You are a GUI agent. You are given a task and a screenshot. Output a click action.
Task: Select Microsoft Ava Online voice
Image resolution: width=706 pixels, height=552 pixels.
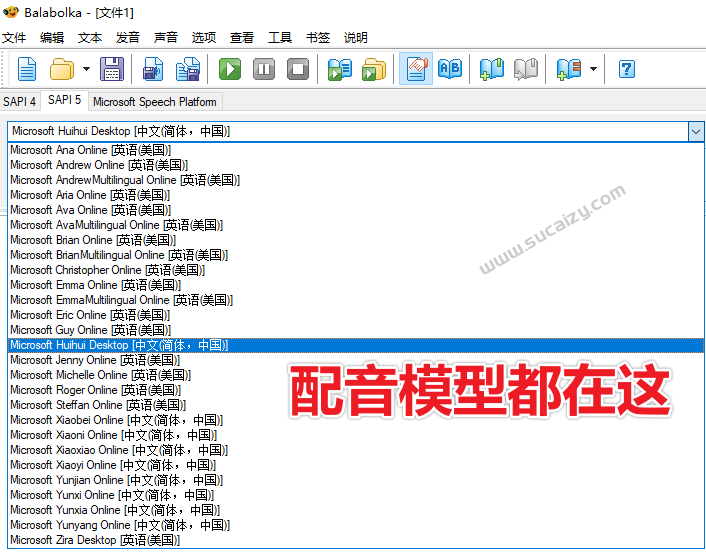(x=356, y=210)
